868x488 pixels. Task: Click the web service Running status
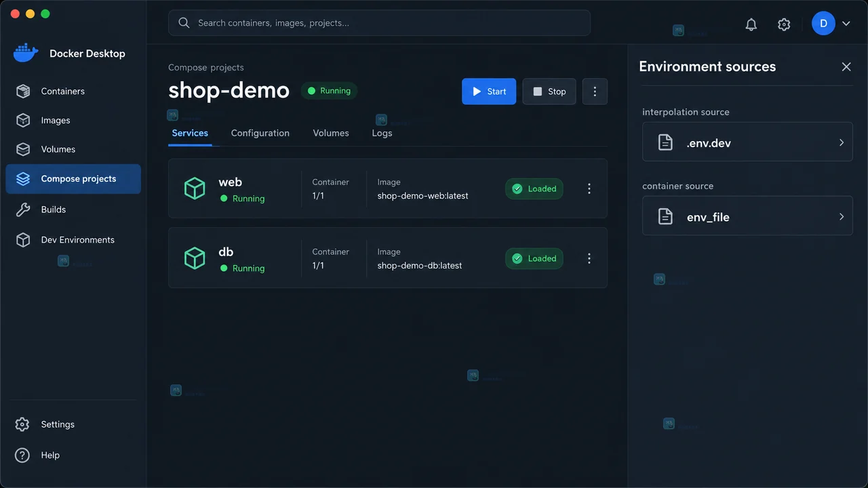tap(242, 199)
